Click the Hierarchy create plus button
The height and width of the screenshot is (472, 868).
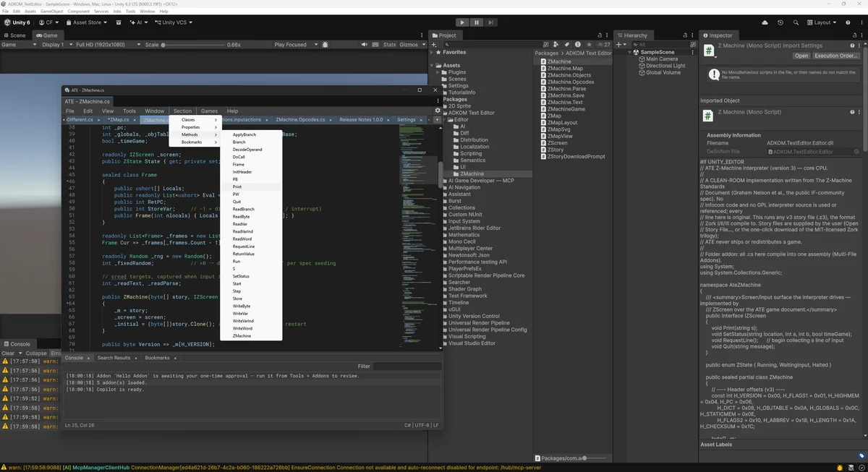coord(619,45)
